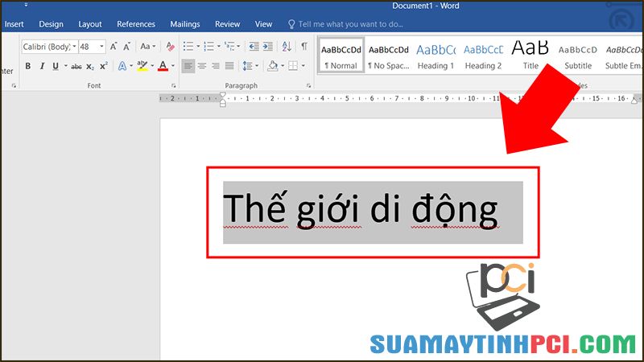The height and width of the screenshot is (362, 644).
Task: Click the Italic button
Action: click(x=43, y=66)
